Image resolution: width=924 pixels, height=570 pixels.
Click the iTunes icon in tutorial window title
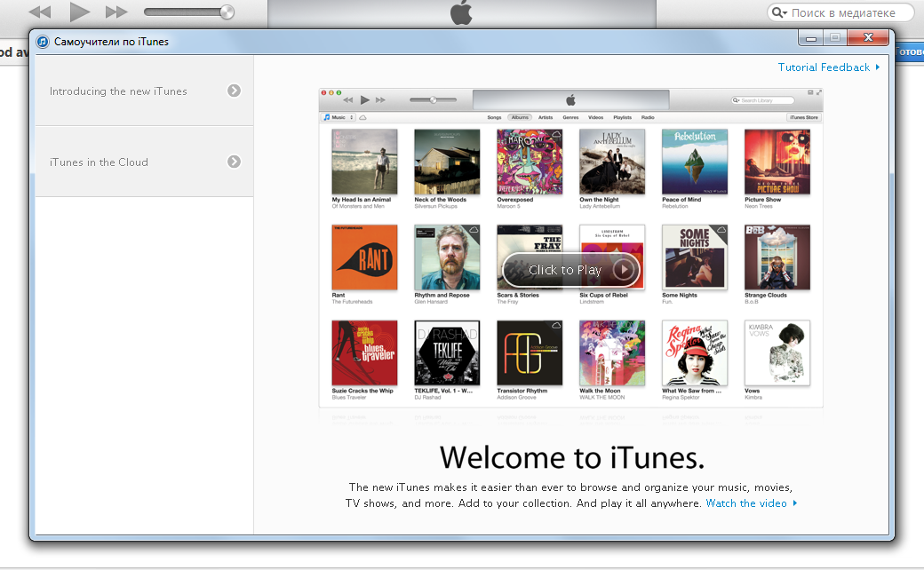43,42
